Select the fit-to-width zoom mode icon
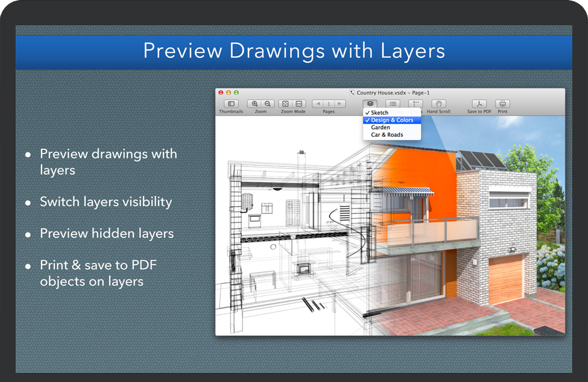The width and height of the screenshot is (588, 382). 299,104
